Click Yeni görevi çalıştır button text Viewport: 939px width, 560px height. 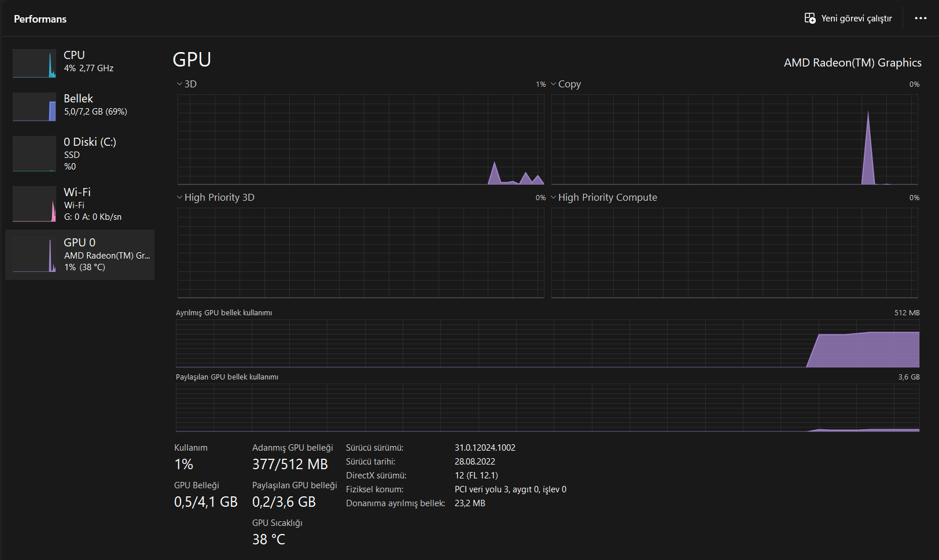coord(856,19)
